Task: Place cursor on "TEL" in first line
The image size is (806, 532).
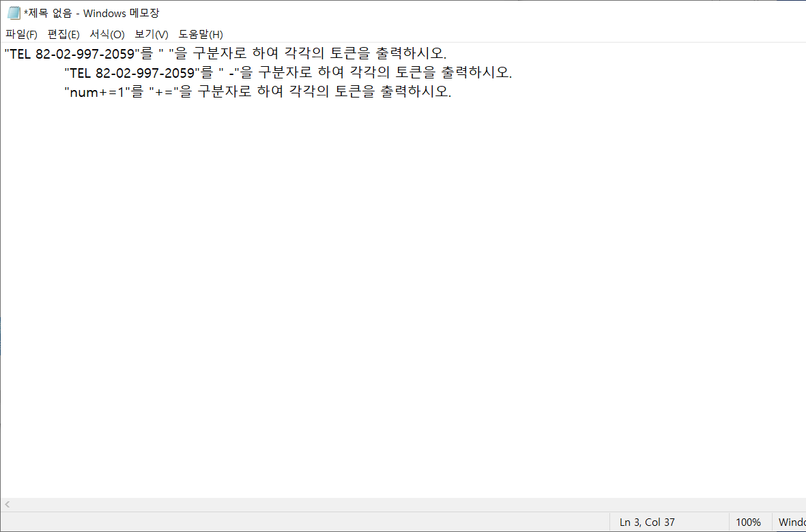Action: click(x=20, y=54)
